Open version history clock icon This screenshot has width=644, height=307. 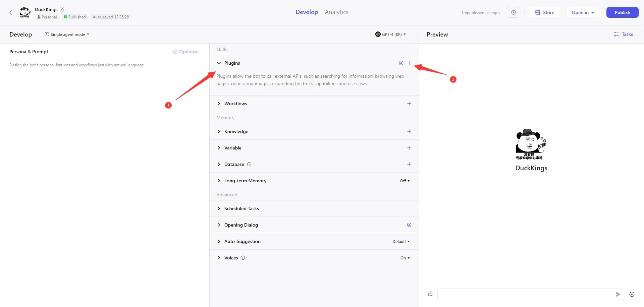514,12
